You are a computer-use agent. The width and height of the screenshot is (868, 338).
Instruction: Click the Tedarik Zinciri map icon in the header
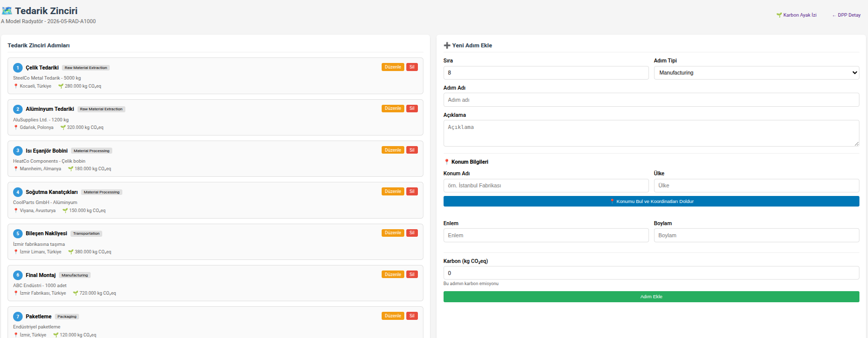[7, 11]
